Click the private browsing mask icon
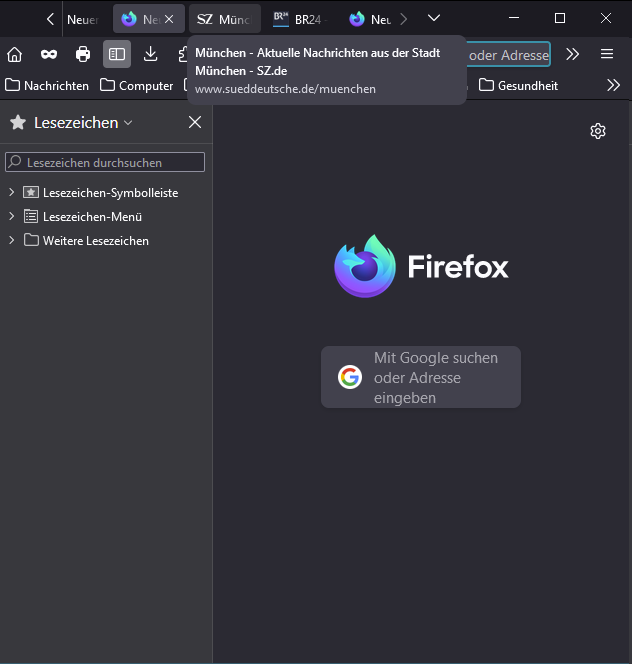Screen dimensions: 632x664 (48, 54)
